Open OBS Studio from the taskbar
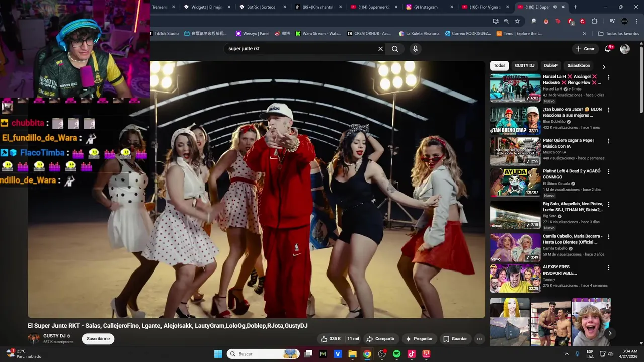 coord(382,354)
